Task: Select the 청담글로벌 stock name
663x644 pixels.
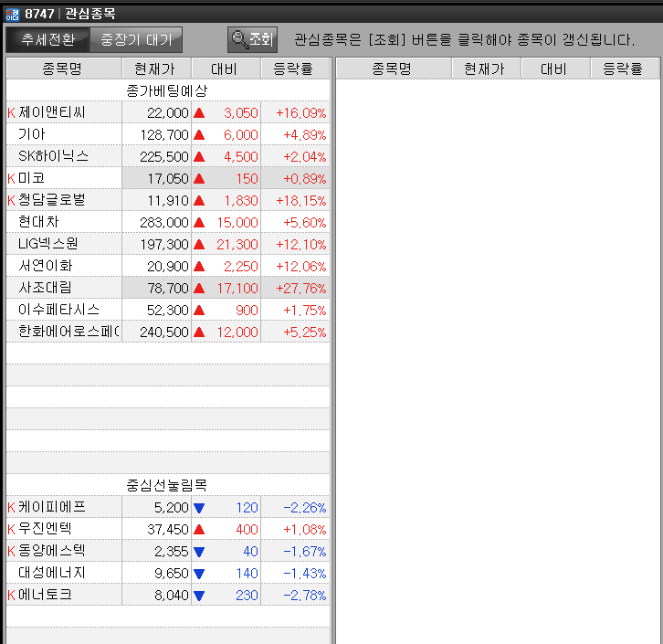Action: [51, 200]
